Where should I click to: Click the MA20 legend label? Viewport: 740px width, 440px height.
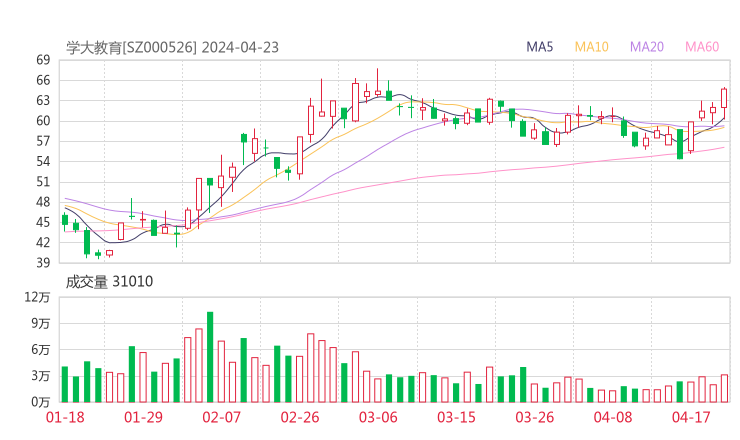point(647,47)
